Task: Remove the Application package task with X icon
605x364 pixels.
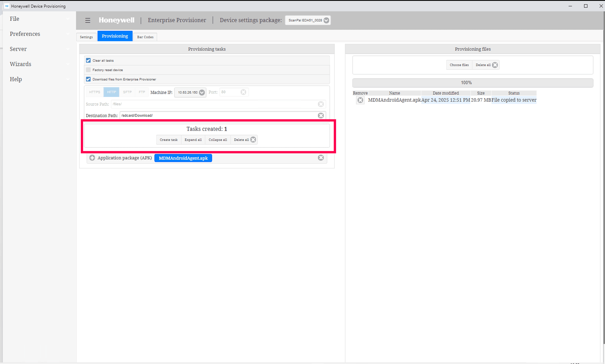Action: 320,158
